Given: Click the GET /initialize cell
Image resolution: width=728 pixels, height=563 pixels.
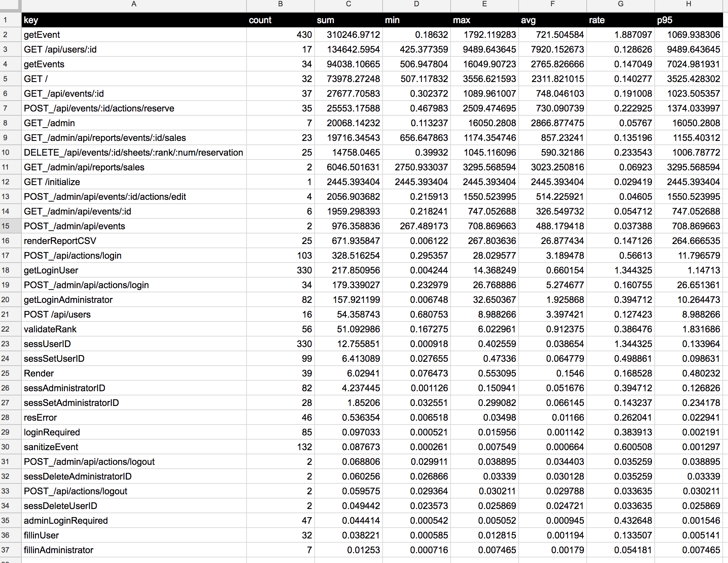Looking at the screenshot, I should (134, 182).
